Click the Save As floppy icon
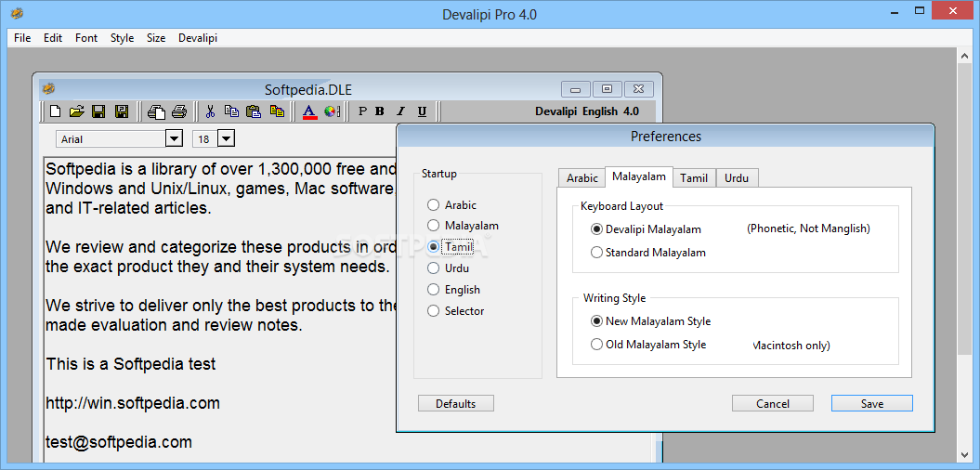Viewport: 980px width, 470px height. [122, 111]
